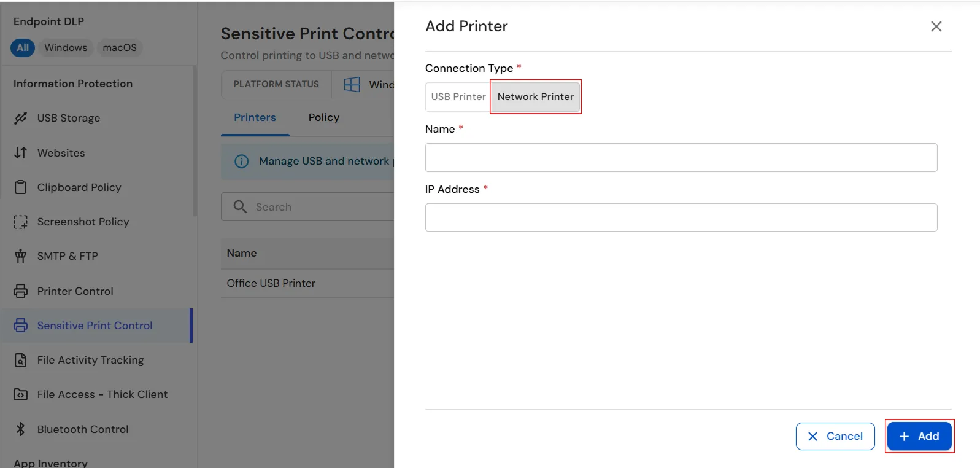The width and height of the screenshot is (980, 468).
Task: Open File Activity Tracking page
Action: 97,360
